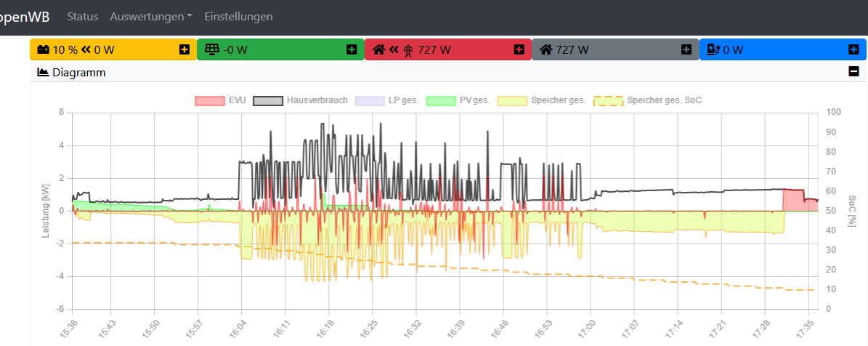Open the Status page

[82, 16]
